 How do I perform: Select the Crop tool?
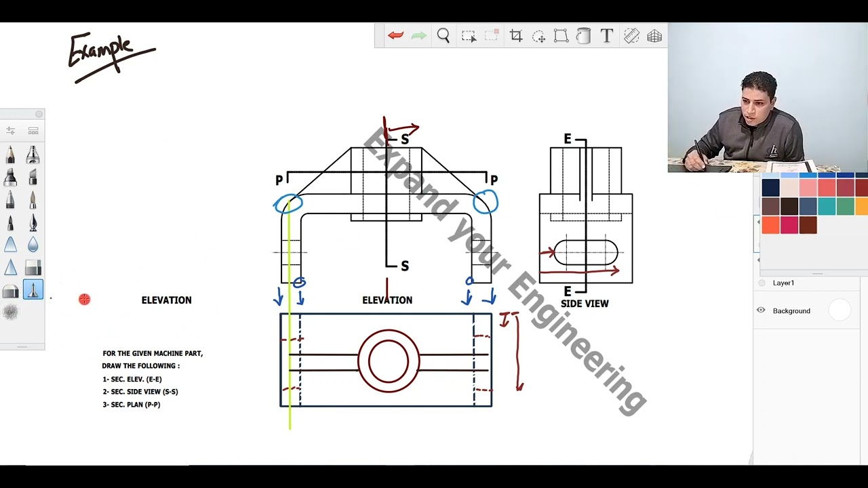tap(516, 36)
